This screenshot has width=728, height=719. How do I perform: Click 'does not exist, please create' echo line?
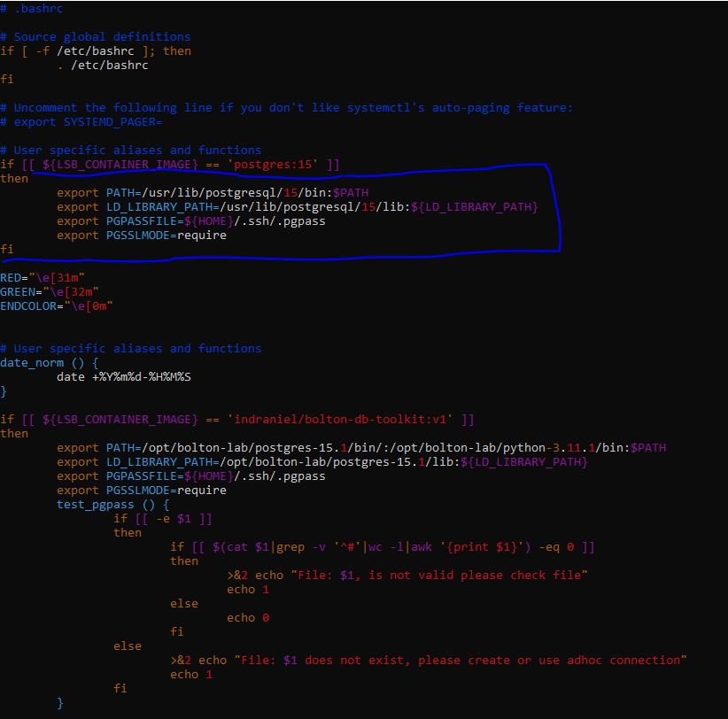(428, 661)
